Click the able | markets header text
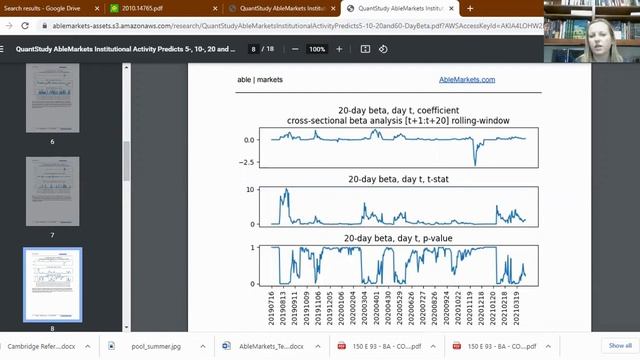This screenshot has height=360, width=640. 260,80
